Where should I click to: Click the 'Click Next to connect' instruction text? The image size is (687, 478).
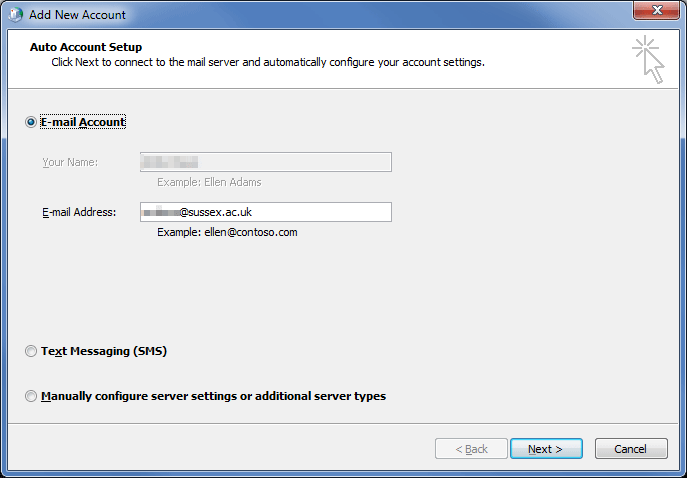[268, 62]
